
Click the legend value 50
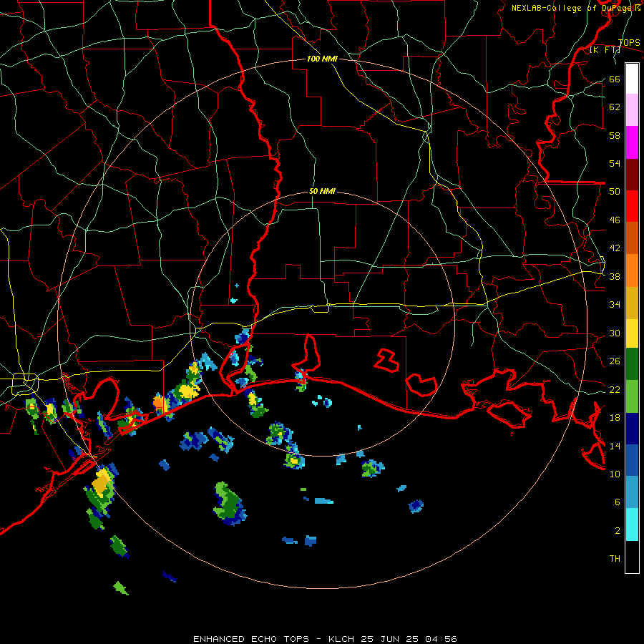click(x=615, y=192)
